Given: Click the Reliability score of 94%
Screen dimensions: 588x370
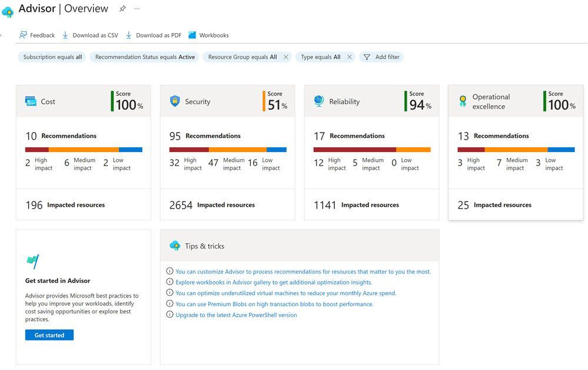Looking at the screenshot, I should (x=418, y=101).
